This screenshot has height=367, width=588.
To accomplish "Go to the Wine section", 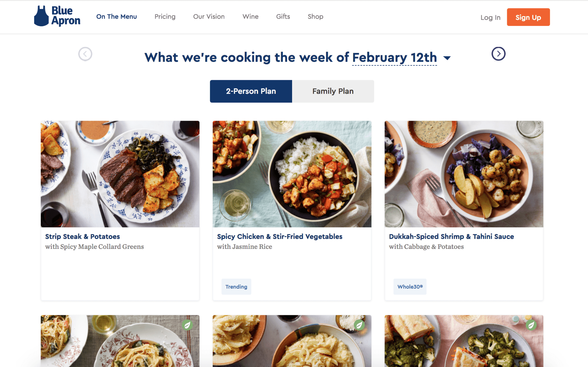I will click(x=251, y=16).
